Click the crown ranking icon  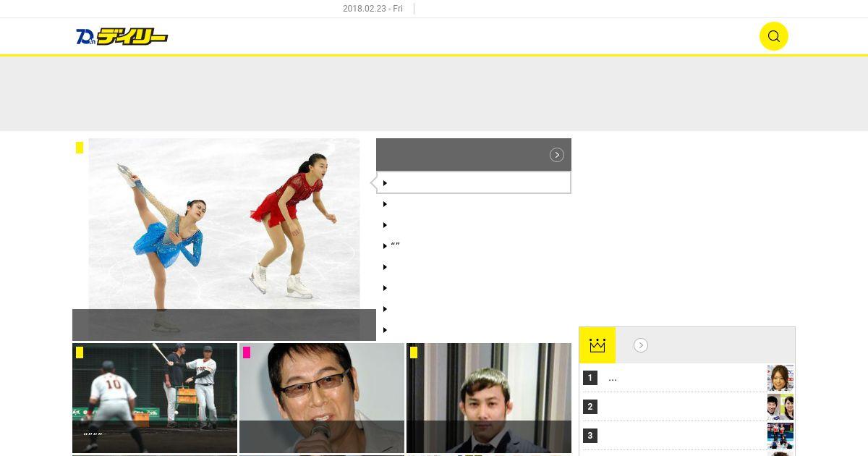click(x=597, y=345)
